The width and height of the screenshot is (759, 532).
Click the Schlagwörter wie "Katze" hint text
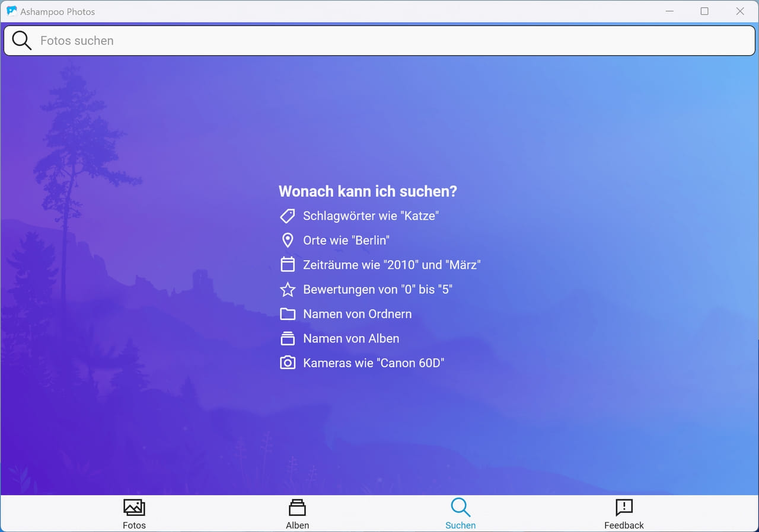(x=371, y=216)
